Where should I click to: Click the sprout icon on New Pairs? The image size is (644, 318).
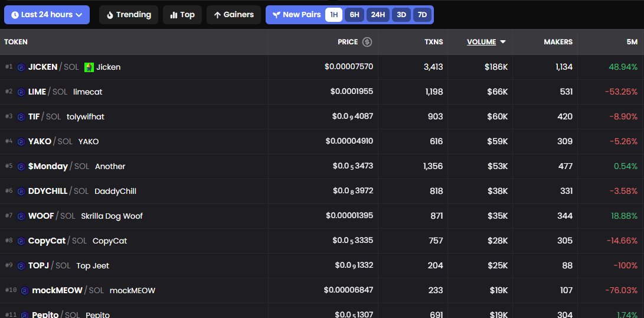tap(276, 15)
